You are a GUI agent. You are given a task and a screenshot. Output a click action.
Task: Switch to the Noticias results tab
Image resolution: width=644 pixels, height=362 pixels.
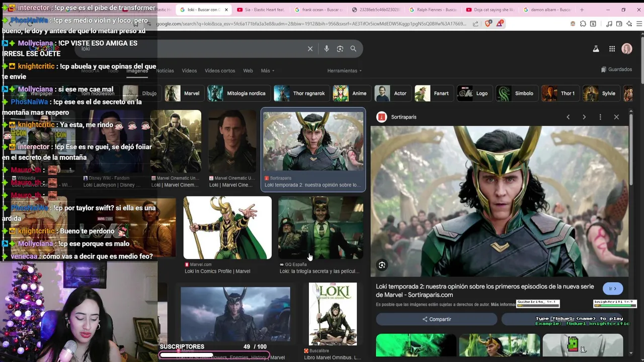point(165,71)
